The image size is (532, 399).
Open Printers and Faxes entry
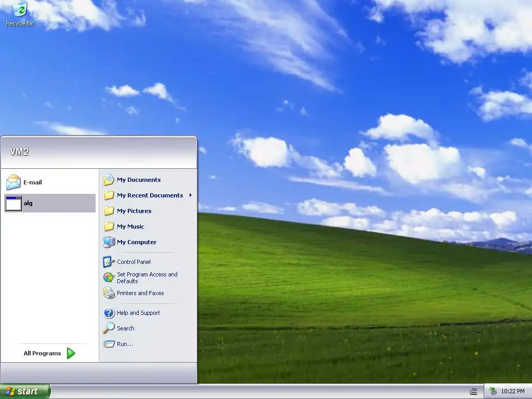click(x=148, y=293)
